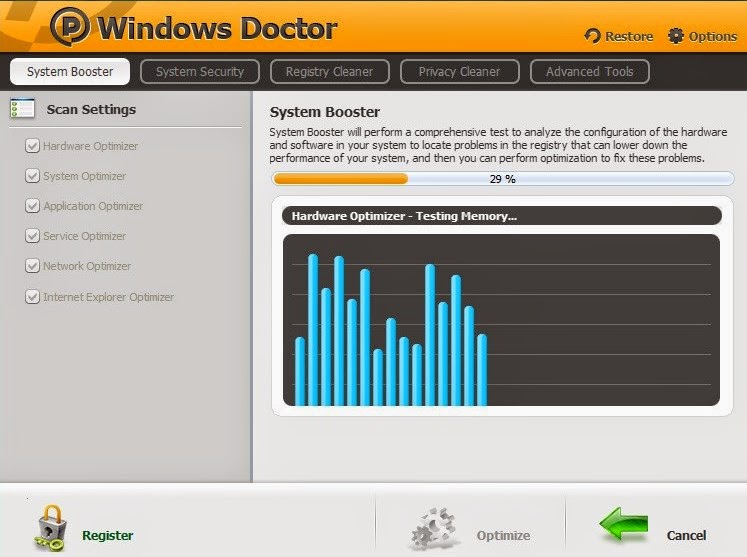Click the 'Application Optimizer' label text

pos(93,206)
